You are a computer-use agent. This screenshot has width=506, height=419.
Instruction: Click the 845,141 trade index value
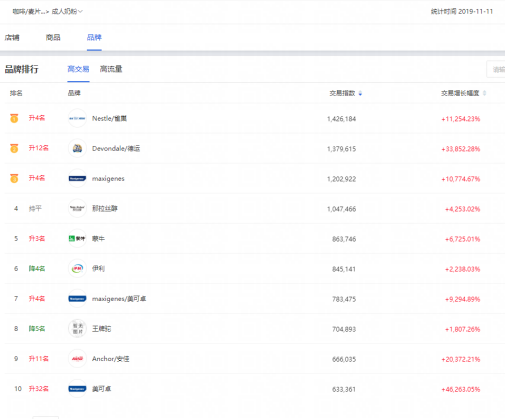pos(344,269)
